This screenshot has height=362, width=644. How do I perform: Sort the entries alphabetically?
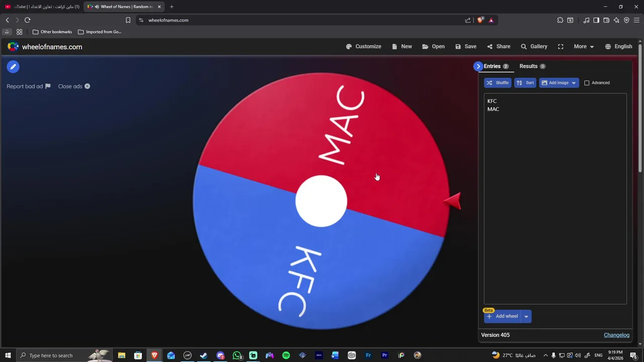pos(525,82)
